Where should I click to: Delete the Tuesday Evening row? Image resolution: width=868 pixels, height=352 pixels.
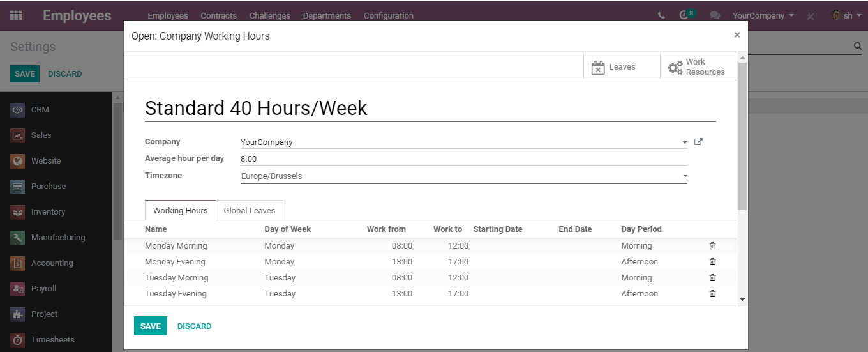(x=713, y=293)
